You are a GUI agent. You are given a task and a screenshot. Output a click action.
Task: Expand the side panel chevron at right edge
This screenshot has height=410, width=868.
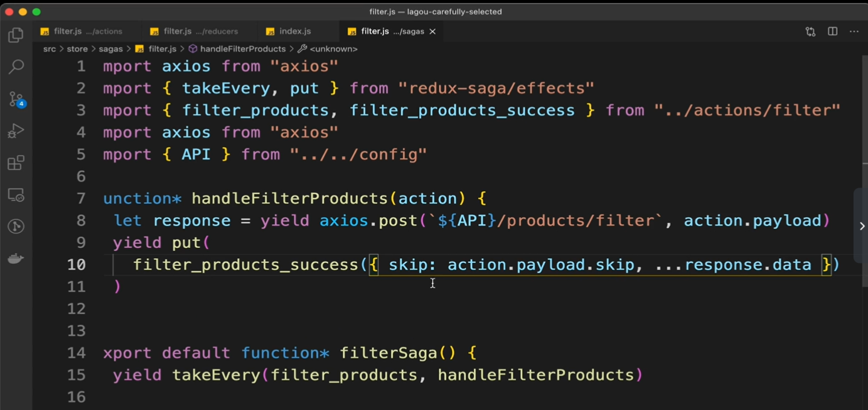point(861,226)
